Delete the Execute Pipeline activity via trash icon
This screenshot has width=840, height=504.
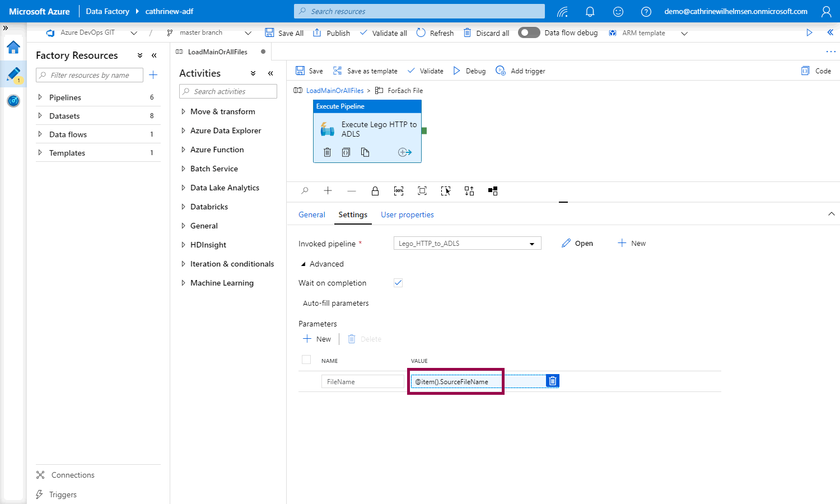pyautogui.click(x=328, y=152)
